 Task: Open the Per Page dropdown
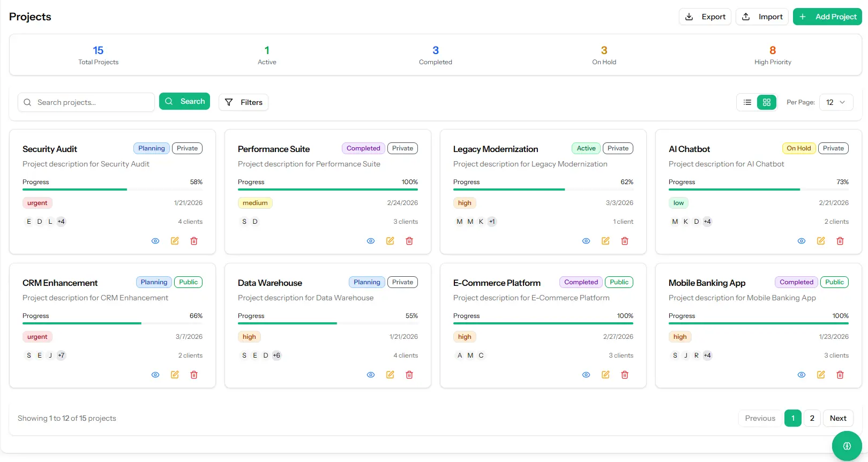(x=836, y=102)
